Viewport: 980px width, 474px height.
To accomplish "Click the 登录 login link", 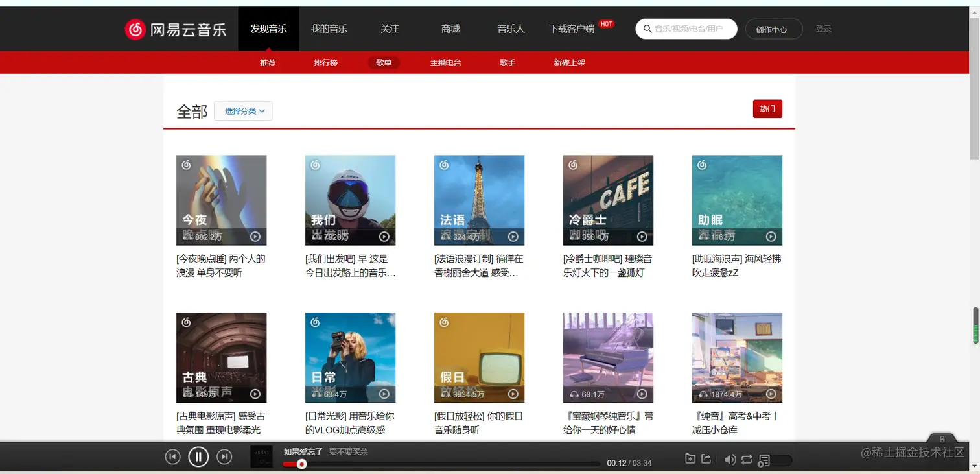I will pos(823,29).
